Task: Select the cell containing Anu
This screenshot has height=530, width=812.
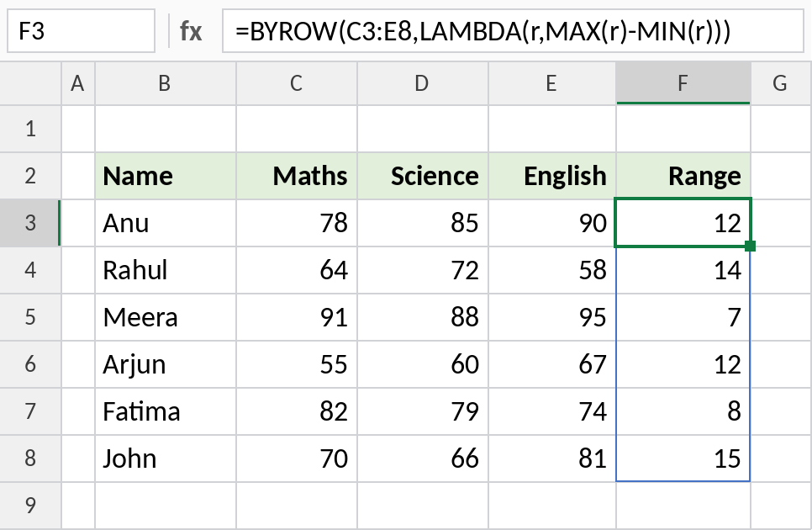Action: (x=166, y=223)
